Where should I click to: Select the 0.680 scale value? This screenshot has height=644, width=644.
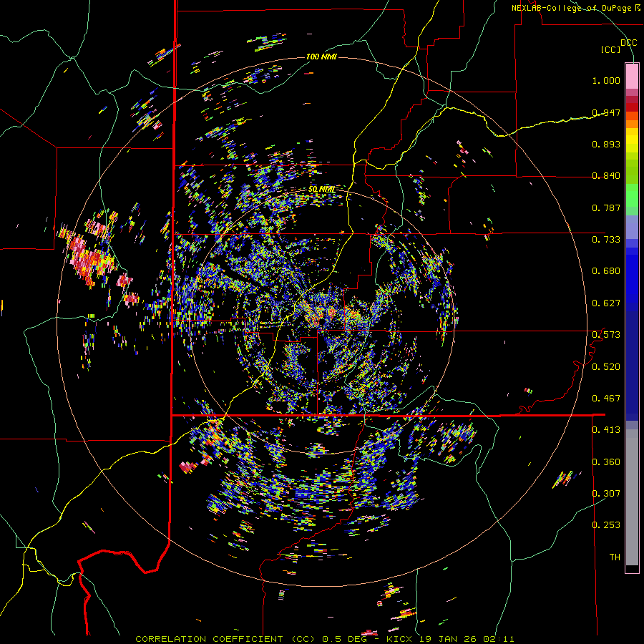tap(606, 271)
